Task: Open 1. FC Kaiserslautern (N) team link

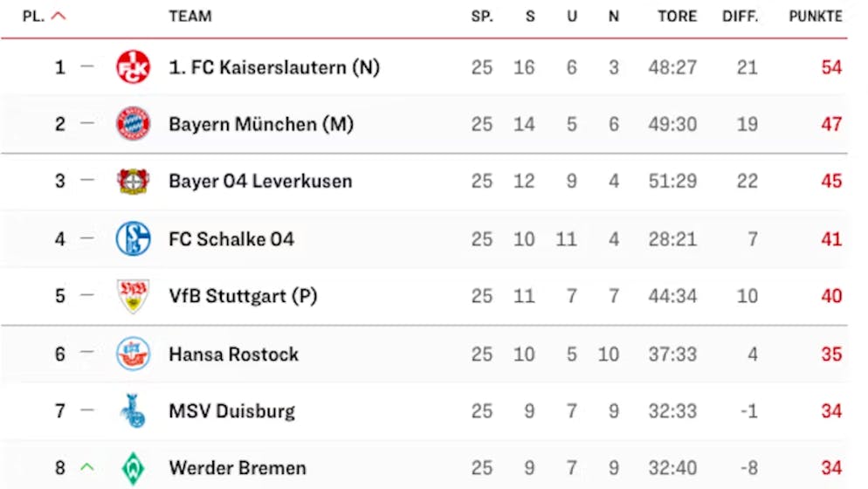Action: click(274, 67)
